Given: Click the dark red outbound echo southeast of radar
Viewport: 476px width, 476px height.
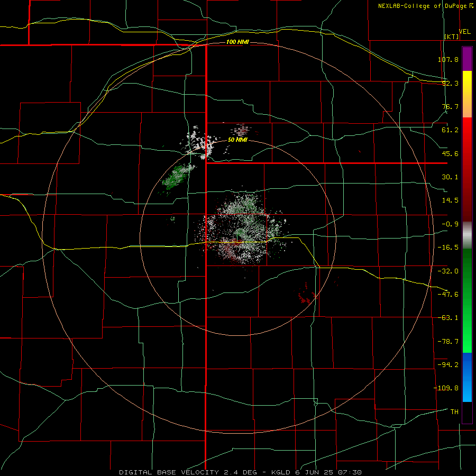Looking at the screenshot, I should click(x=307, y=294).
